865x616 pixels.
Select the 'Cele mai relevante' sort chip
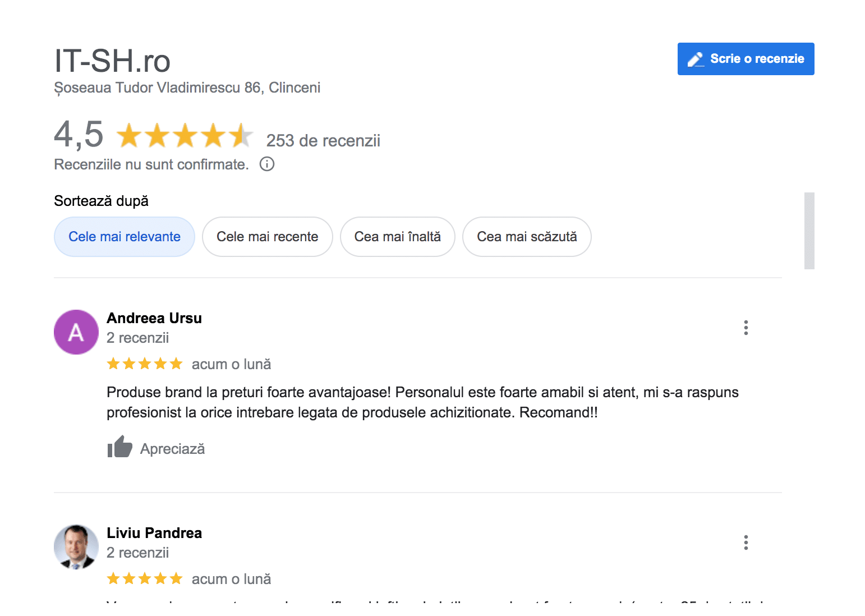click(125, 237)
